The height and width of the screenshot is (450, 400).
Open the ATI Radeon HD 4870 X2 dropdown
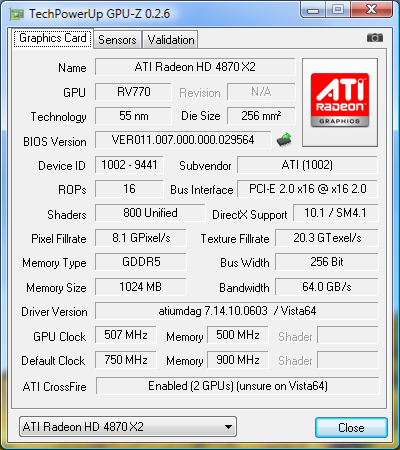point(128,427)
